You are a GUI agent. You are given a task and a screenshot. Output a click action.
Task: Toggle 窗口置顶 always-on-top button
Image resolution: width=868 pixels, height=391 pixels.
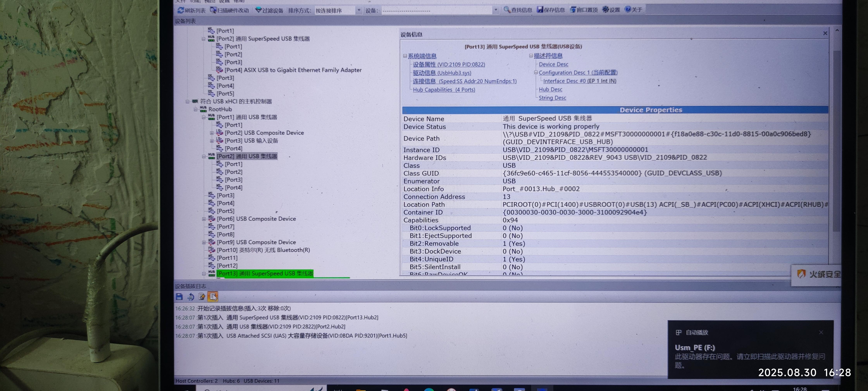(573, 10)
